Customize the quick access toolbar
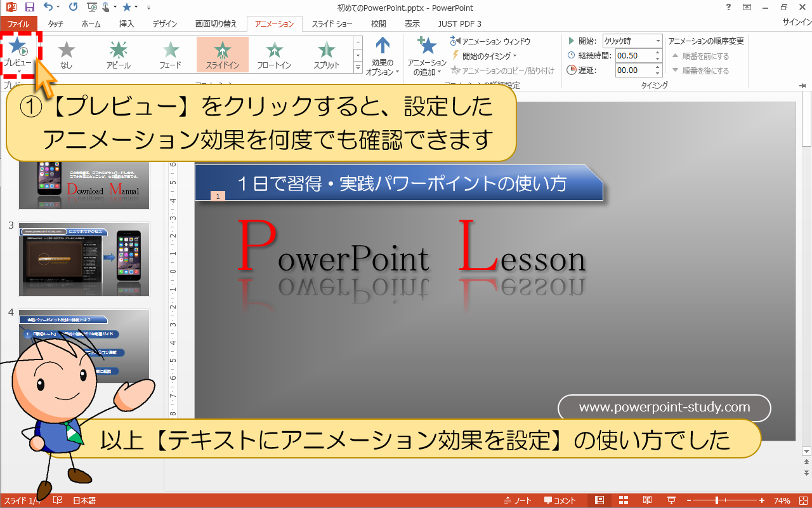Image resolution: width=812 pixels, height=508 pixels. pyautogui.click(x=148, y=8)
